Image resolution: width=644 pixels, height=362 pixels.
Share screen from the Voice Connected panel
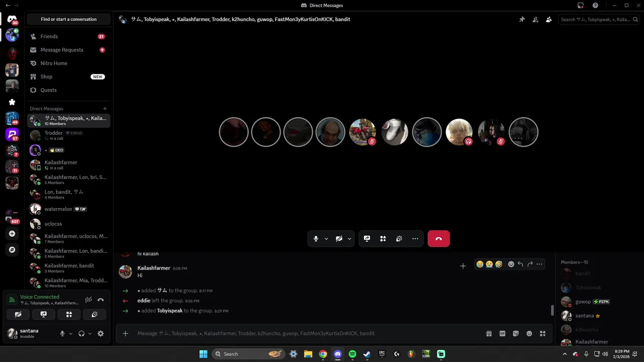[x=44, y=314]
